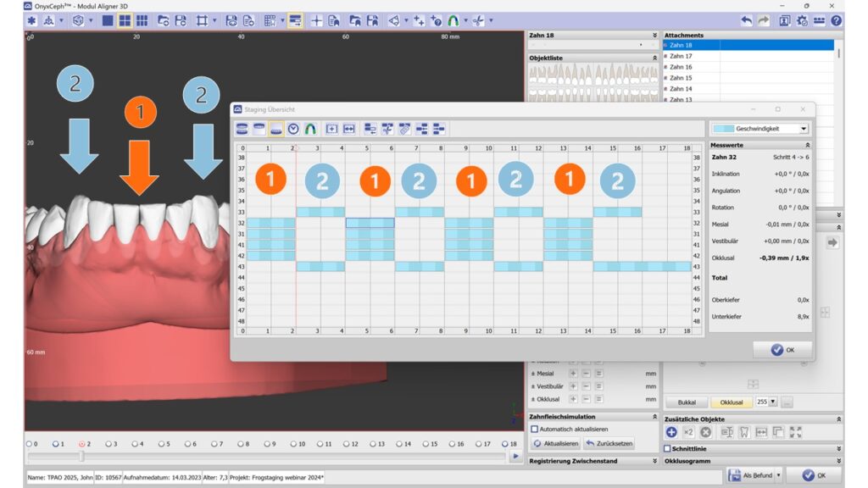This screenshot has width=868, height=488.
Task: Click the Aktualisieren button
Action: 556,444
